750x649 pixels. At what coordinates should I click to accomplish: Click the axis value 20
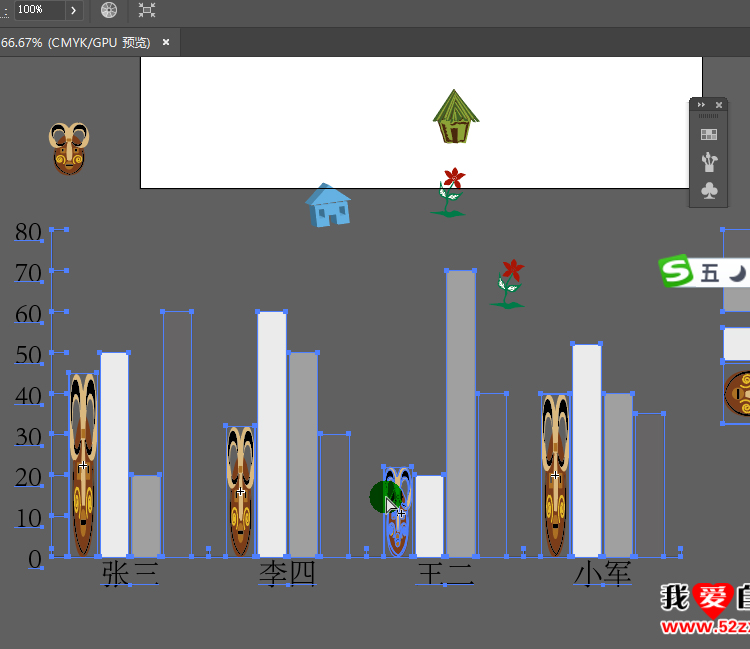28,477
